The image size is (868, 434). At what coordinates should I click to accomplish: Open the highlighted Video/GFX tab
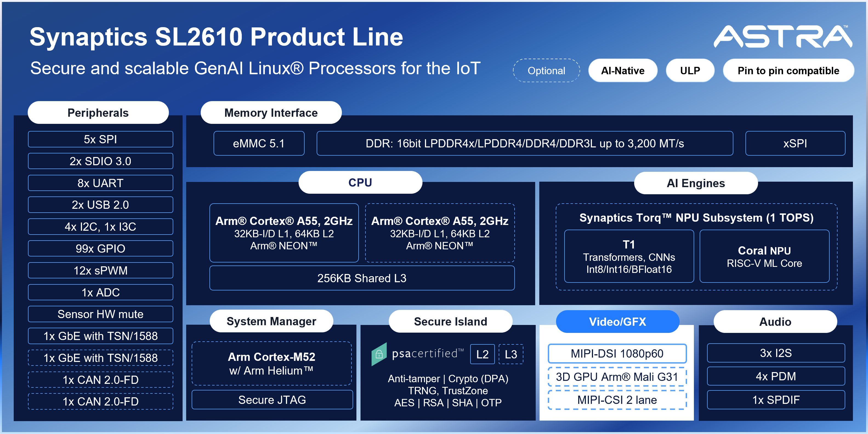coord(617,322)
